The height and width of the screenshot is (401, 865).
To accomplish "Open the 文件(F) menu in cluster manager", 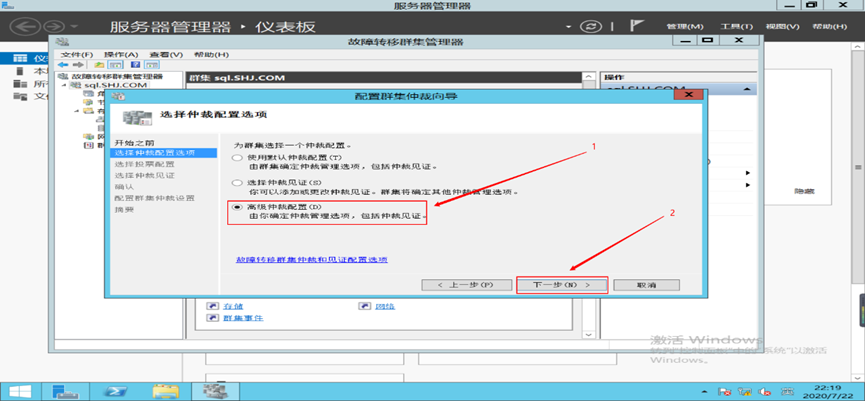I will 77,55.
